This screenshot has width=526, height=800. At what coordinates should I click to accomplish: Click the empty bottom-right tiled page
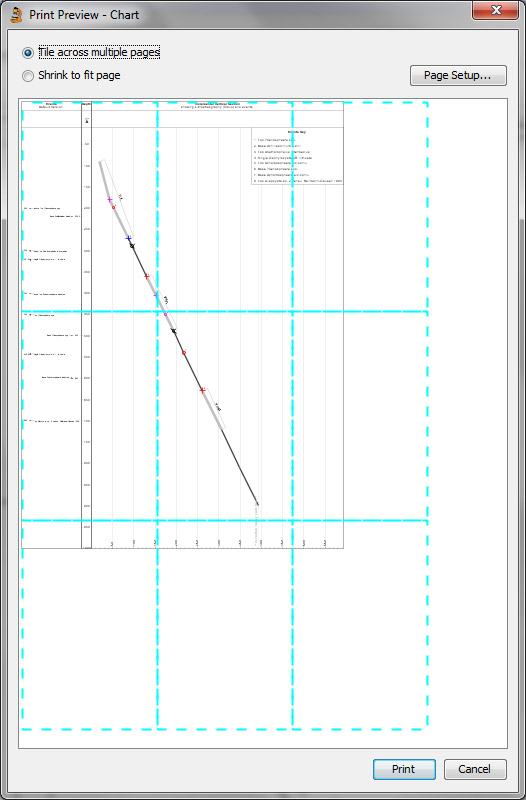[360, 625]
